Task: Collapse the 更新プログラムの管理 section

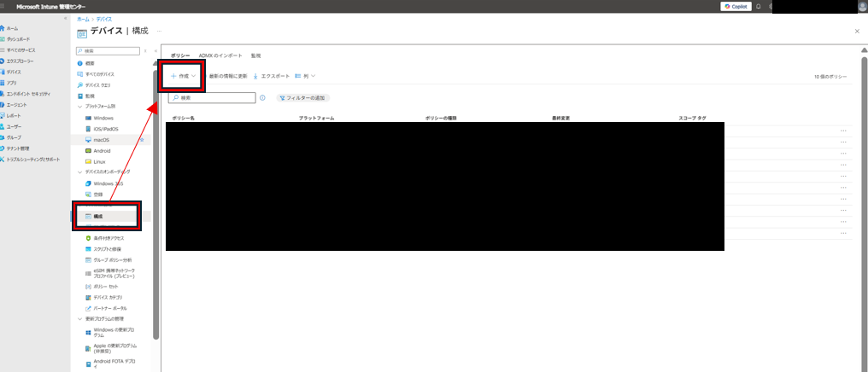Action: click(79, 318)
